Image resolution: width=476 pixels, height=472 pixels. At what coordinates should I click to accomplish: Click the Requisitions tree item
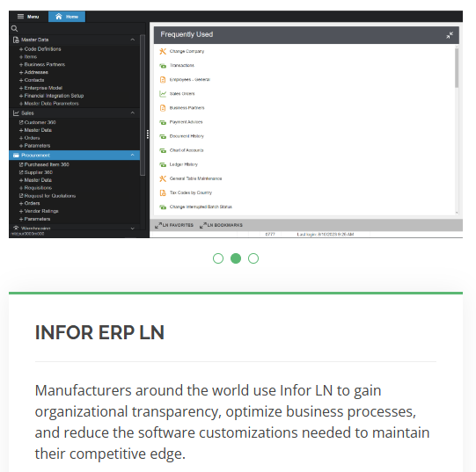coord(38,188)
